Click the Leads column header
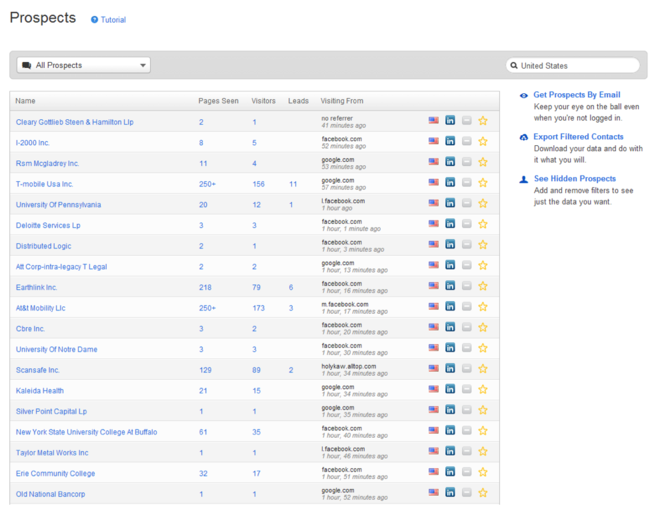650x505 pixels. click(298, 101)
